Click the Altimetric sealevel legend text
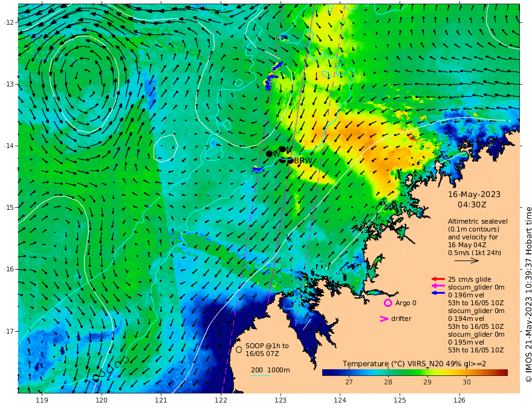Viewport: 532px width, 411px height. (478, 221)
